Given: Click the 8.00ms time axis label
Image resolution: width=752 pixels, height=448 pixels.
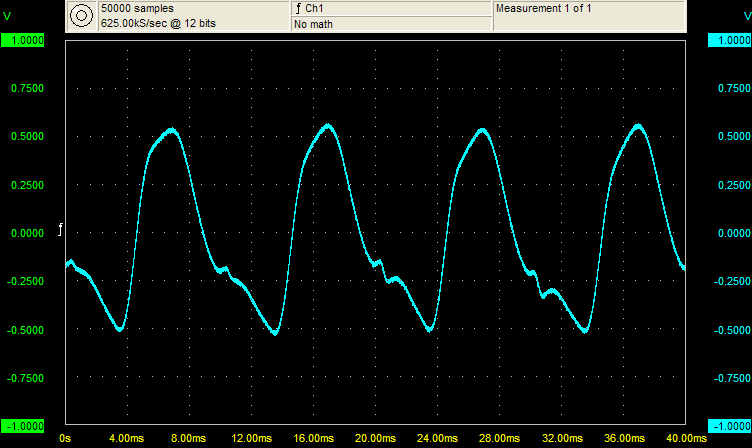Looking at the screenshot, I should click(x=188, y=438).
